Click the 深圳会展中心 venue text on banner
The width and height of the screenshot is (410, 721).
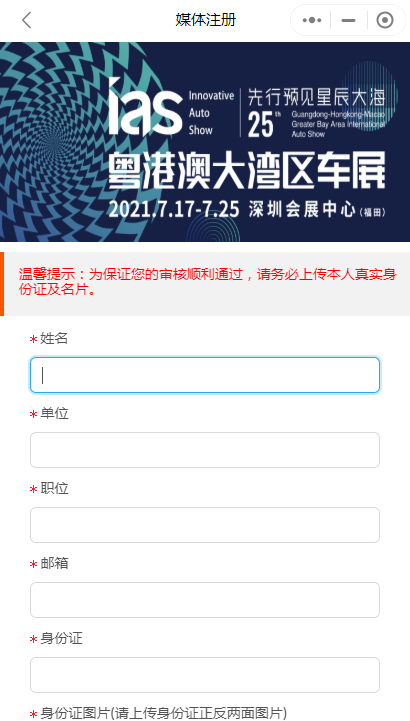(302, 210)
